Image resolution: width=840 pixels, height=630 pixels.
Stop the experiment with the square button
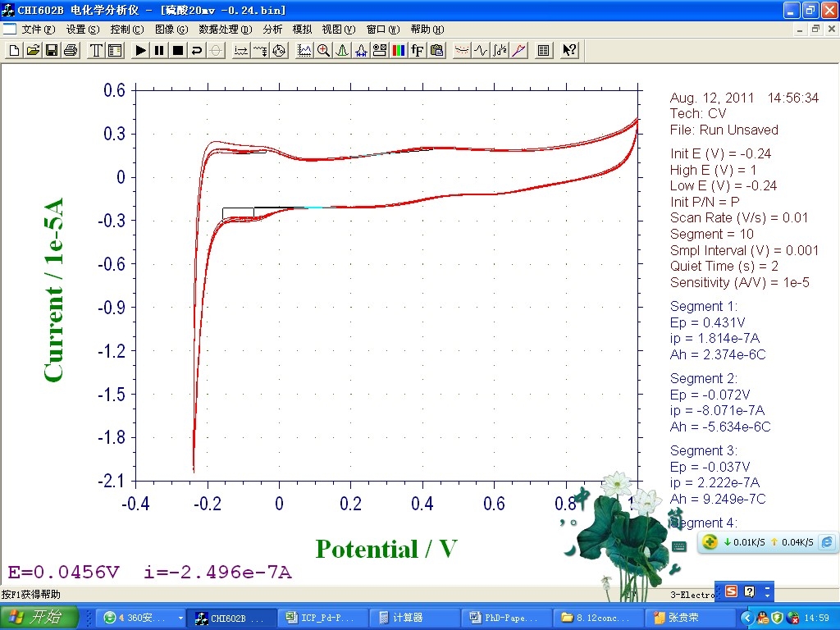[x=177, y=51]
